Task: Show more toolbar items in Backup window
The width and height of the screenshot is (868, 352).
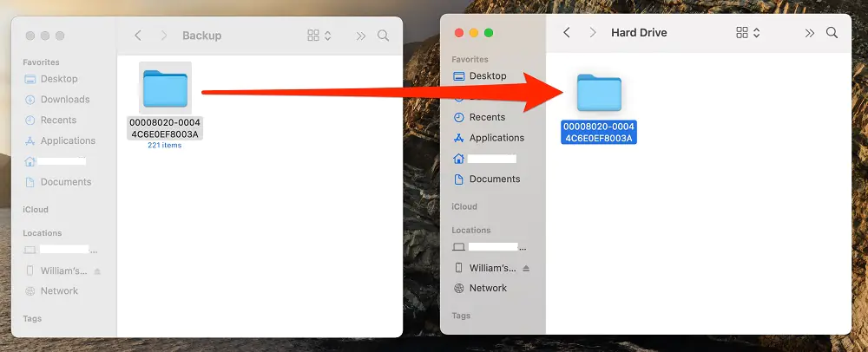Action: point(361,36)
